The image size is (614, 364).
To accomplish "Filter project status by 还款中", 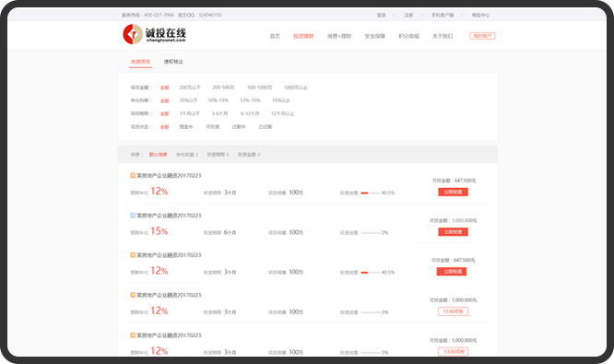I will pyautogui.click(x=239, y=127).
